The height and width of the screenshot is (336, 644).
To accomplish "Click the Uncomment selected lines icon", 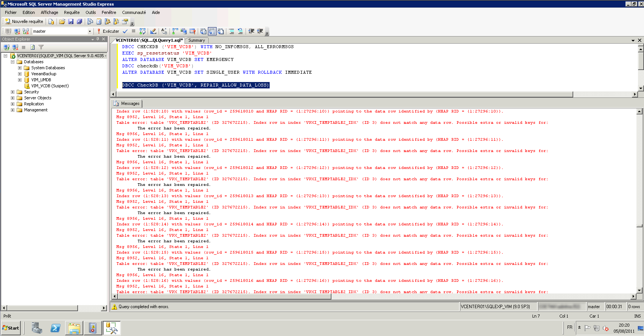I will pos(240,31).
